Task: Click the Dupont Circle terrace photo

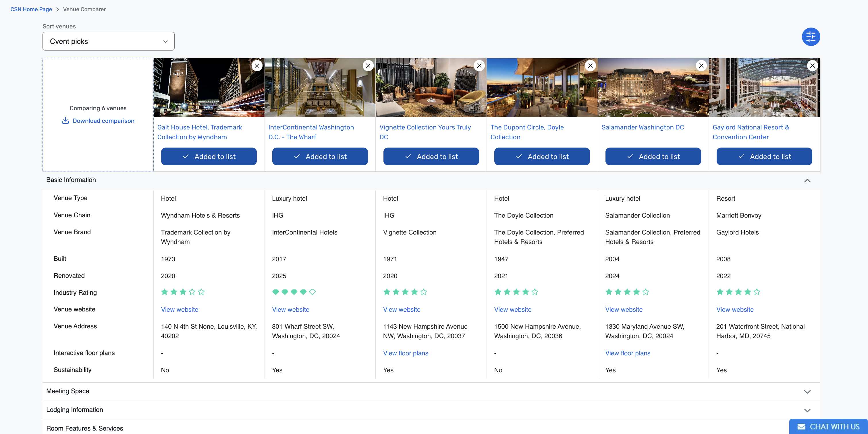Action: click(542, 88)
